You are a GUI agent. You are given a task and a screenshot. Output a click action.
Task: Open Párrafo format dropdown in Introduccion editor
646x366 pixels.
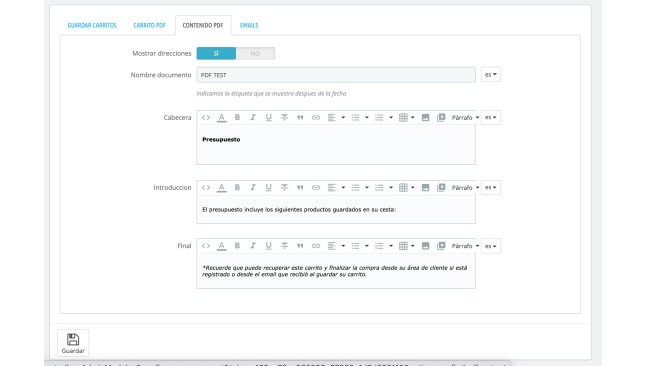click(466, 188)
